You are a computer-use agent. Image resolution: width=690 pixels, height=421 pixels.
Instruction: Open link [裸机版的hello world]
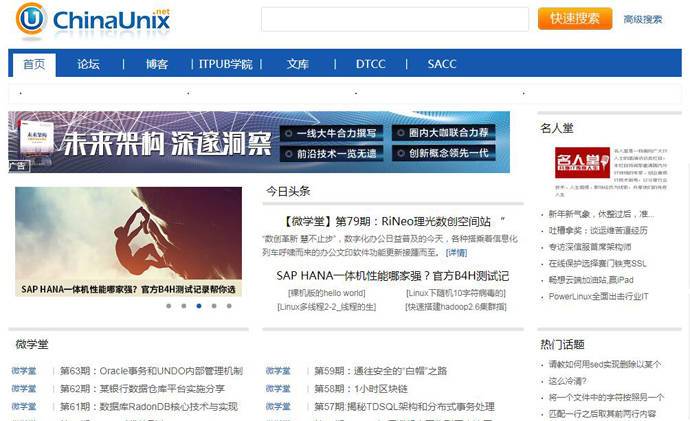[327, 293]
